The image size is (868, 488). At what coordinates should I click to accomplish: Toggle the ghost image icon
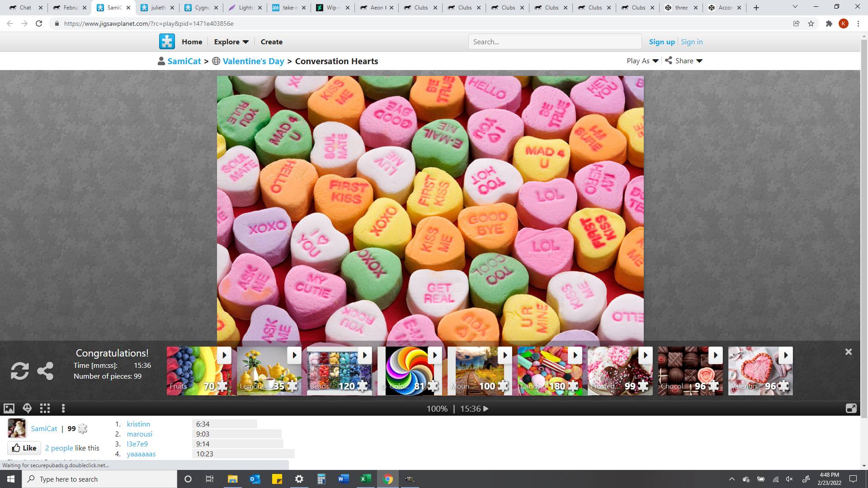click(x=27, y=408)
